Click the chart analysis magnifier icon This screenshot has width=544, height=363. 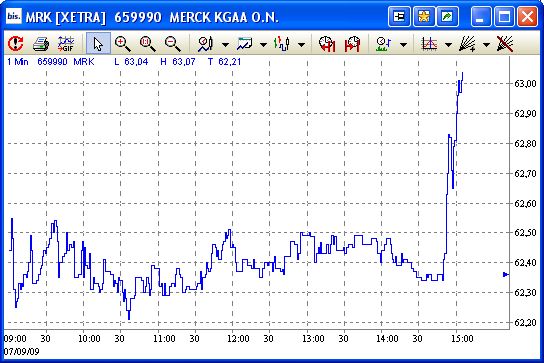tap(205, 44)
